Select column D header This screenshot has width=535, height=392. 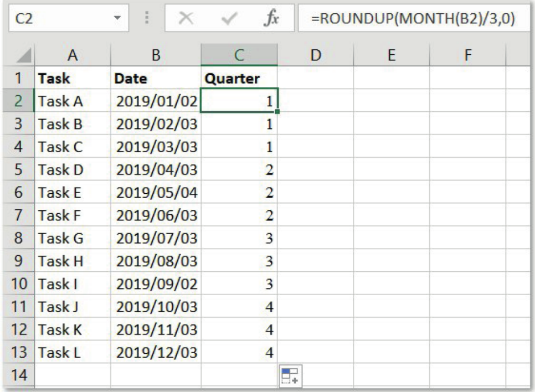click(x=316, y=55)
